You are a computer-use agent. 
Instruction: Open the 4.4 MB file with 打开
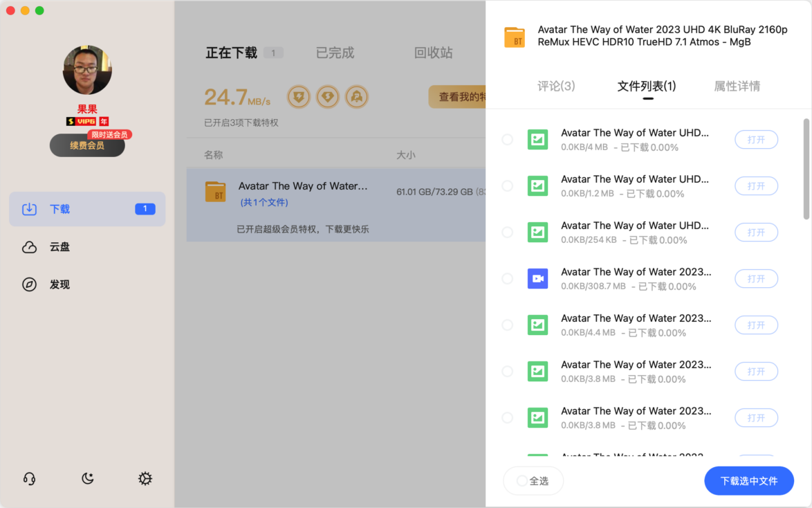756,325
